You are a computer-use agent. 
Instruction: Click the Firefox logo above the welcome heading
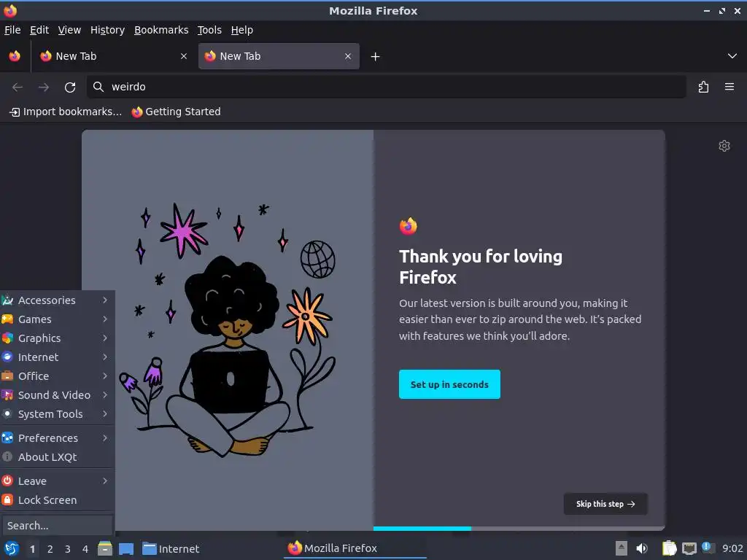tap(409, 226)
